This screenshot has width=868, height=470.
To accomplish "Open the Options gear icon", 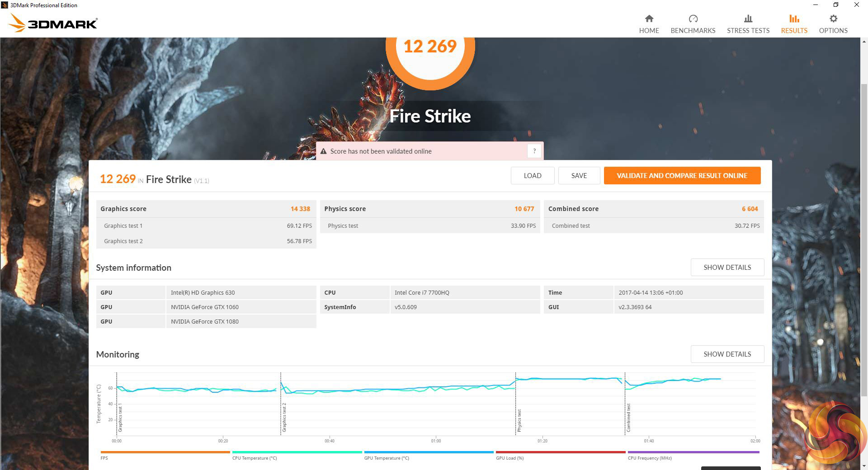I will coord(833,19).
